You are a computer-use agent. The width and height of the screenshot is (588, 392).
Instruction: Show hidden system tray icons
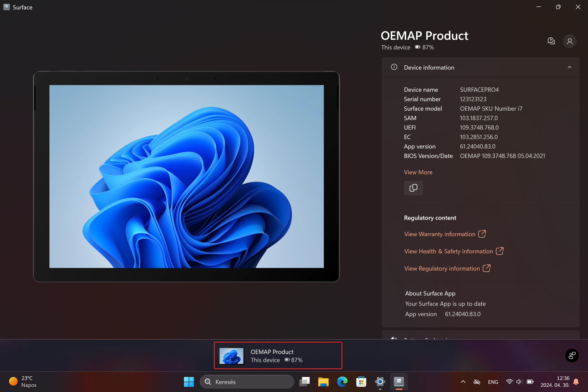click(x=463, y=381)
